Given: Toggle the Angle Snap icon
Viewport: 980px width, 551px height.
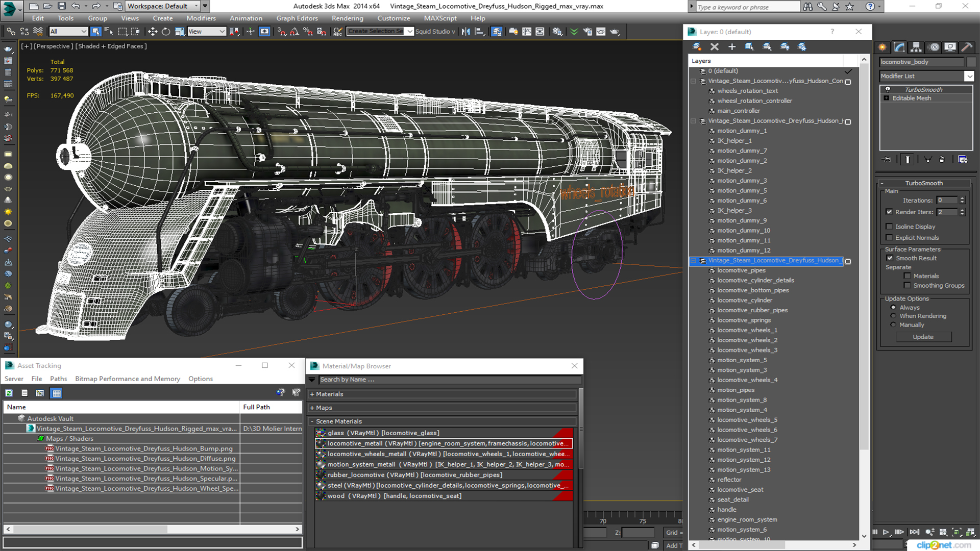Looking at the screenshot, I should pos(295,32).
